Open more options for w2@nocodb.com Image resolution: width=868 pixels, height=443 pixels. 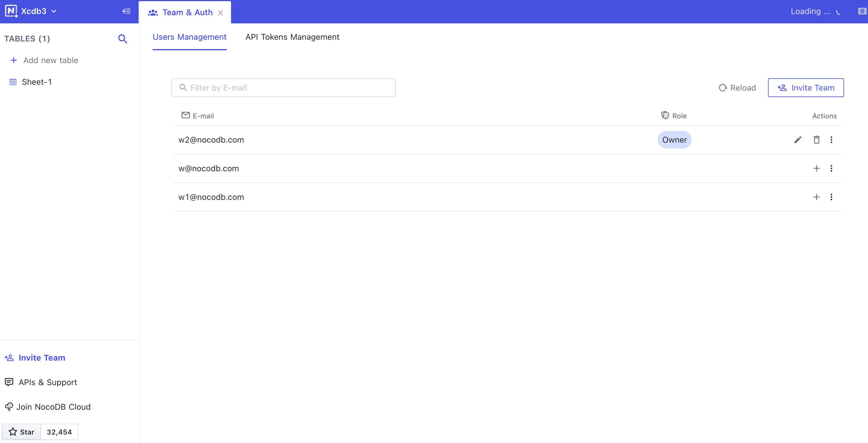coord(831,140)
